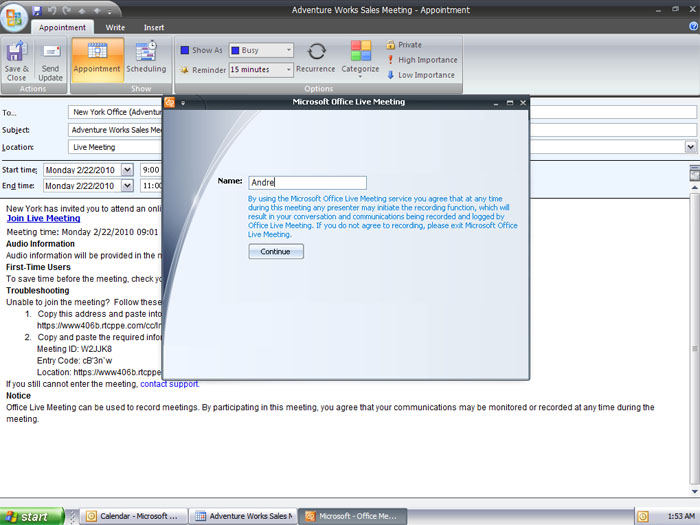Open Outlook help question icon
700x525 pixels.
tap(694, 27)
